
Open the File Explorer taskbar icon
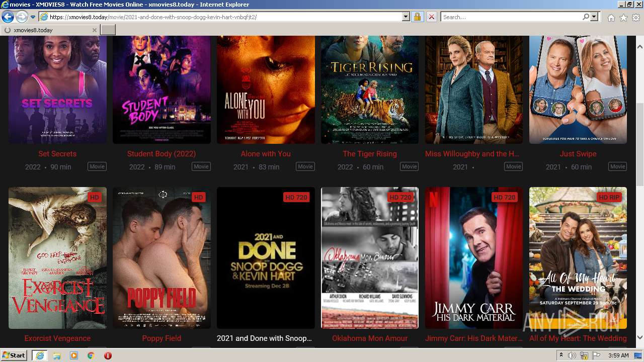[57, 355]
